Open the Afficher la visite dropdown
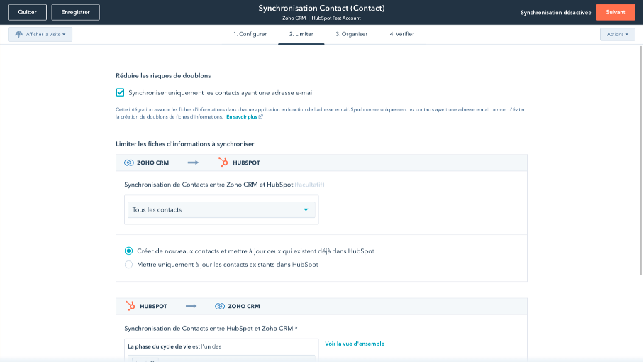Viewport: 644px width, 362px height. pyautogui.click(x=40, y=35)
